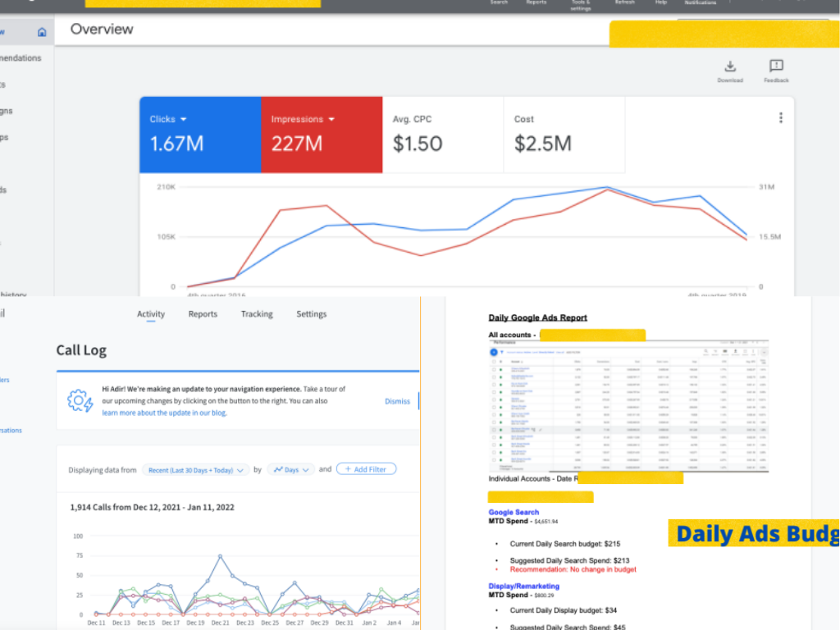
Task: Select the header checkbox in accounts table
Action: [493, 361]
